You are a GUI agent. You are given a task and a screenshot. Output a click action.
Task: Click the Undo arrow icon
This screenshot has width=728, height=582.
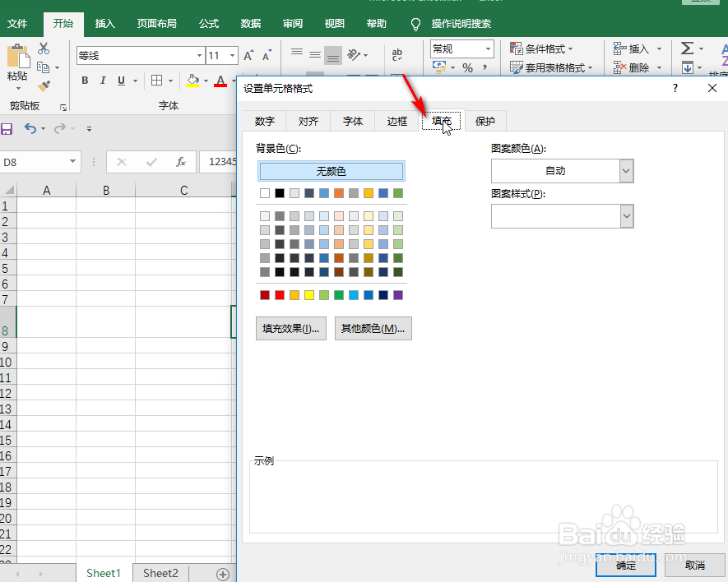click(30, 128)
